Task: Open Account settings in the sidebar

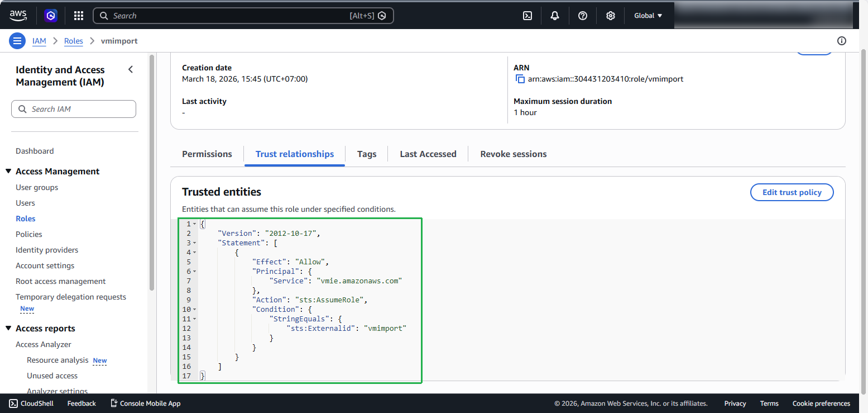Action: coord(45,265)
